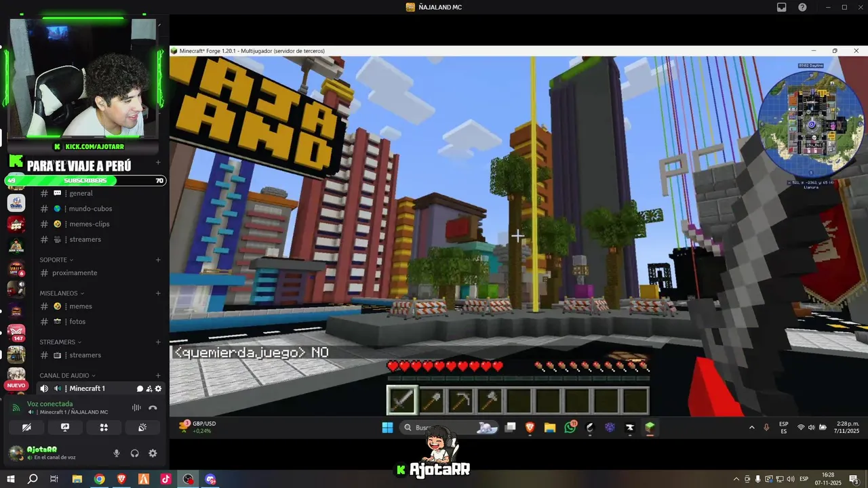868x488 pixels.
Task: Click the Voz conectada status text
Action: coord(50,404)
